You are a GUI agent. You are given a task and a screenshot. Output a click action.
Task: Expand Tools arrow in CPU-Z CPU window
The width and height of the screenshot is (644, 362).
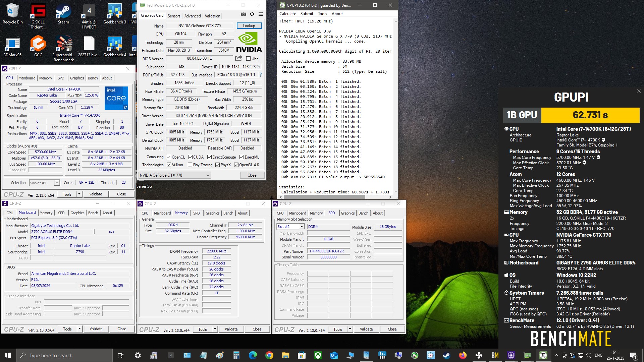pos(79,194)
